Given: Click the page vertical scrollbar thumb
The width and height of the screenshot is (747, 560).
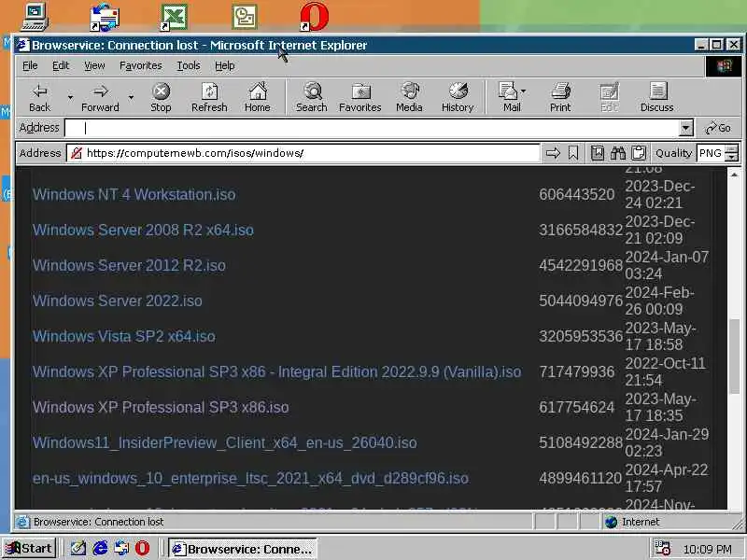Looking at the screenshot, I should 734,357.
